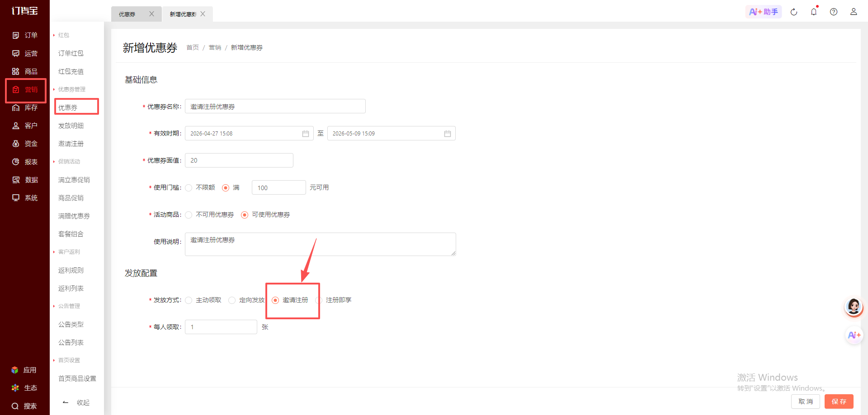Select 注册即享 distribution method
868x415 pixels.
(x=319, y=300)
